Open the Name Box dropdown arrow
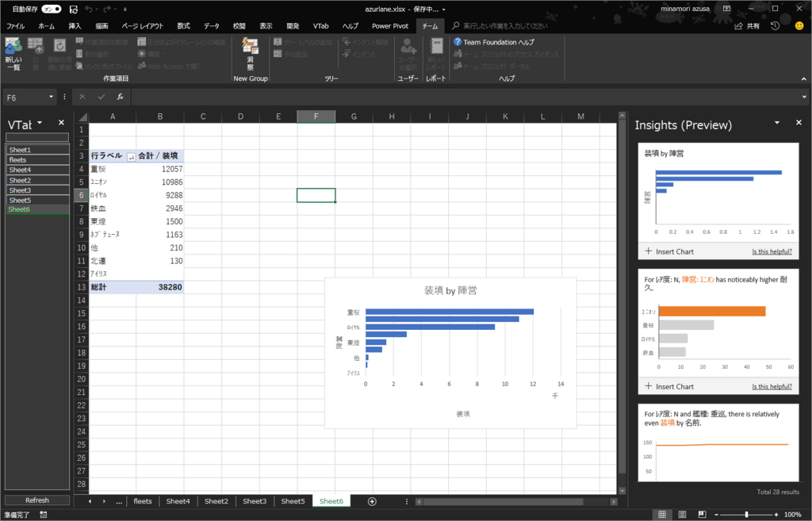812x521 pixels. [51, 97]
